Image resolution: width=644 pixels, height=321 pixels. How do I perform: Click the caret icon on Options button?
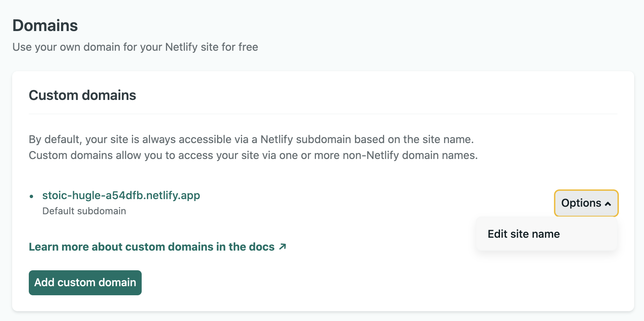point(608,204)
